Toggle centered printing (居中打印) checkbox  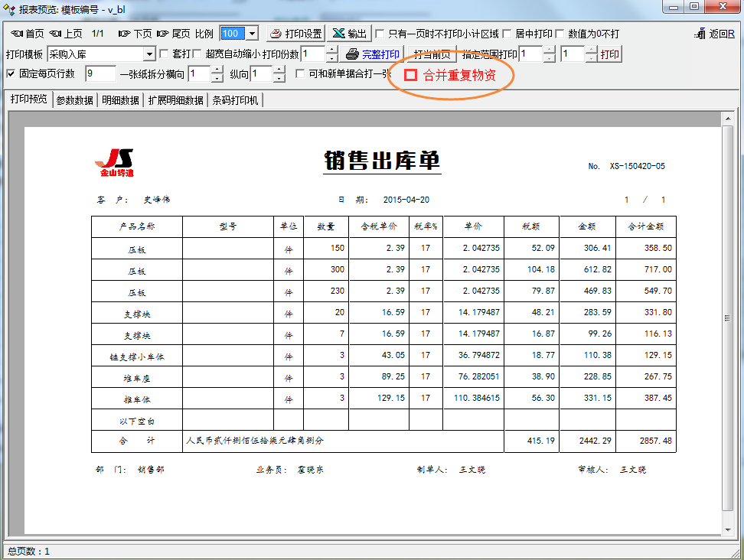[507, 34]
